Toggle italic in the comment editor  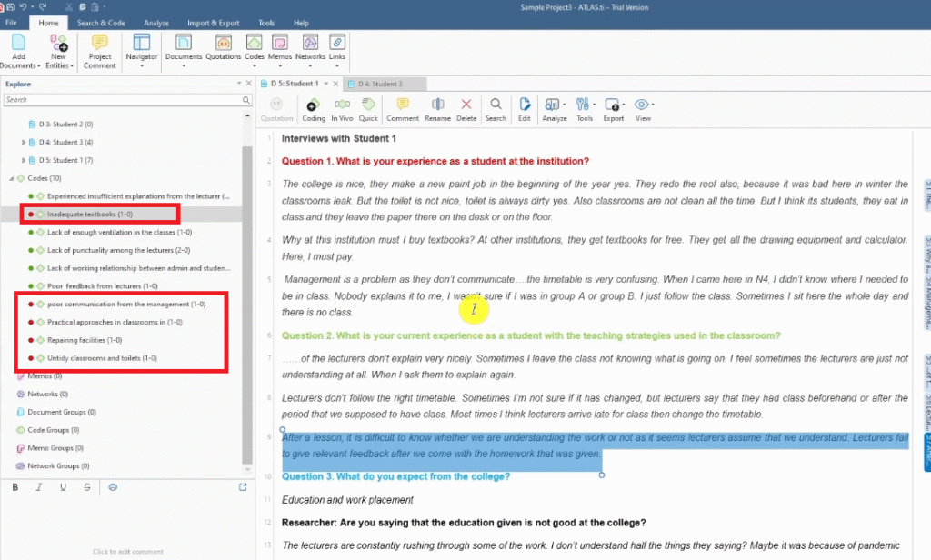(39, 487)
